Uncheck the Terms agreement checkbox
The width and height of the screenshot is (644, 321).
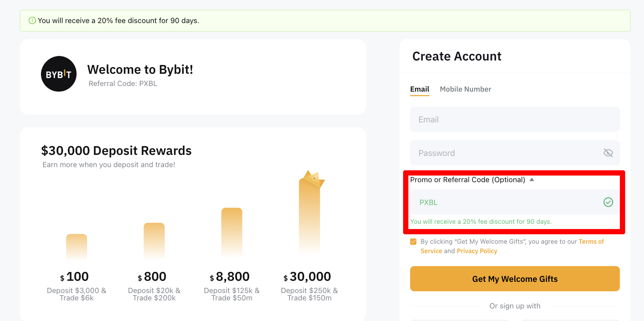pyautogui.click(x=413, y=242)
